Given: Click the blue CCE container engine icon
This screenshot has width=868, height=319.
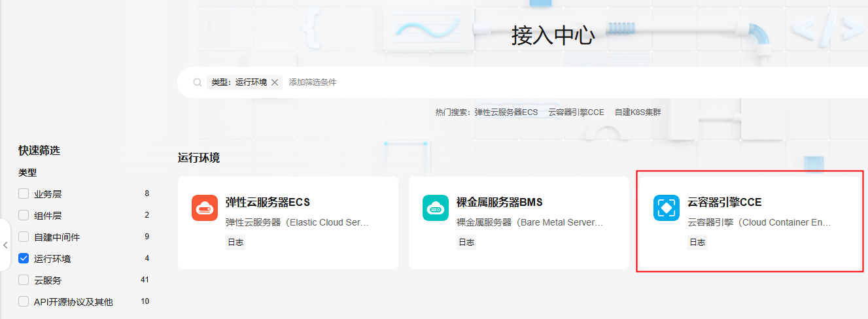Looking at the screenshot, I should point(667,208).
